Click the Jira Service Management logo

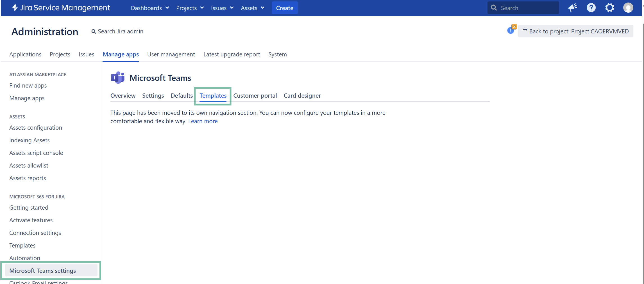coord(61,8)
